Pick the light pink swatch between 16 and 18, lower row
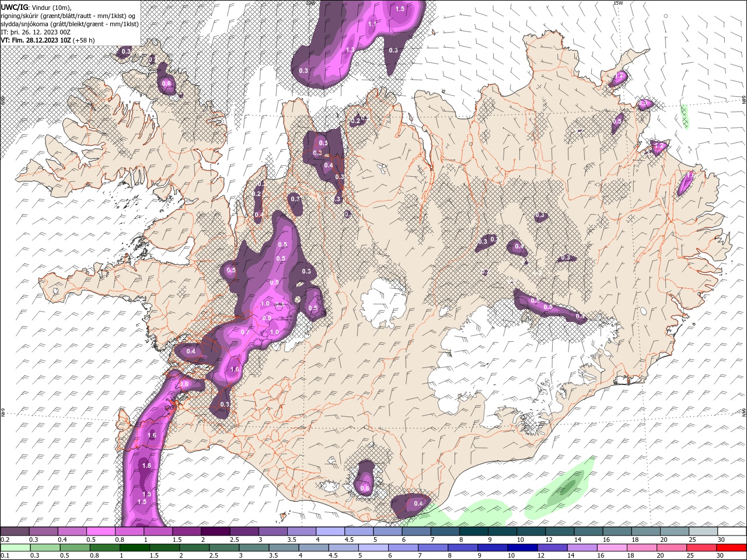Viewport: 747px width, 560px height. tap(611, 548)
